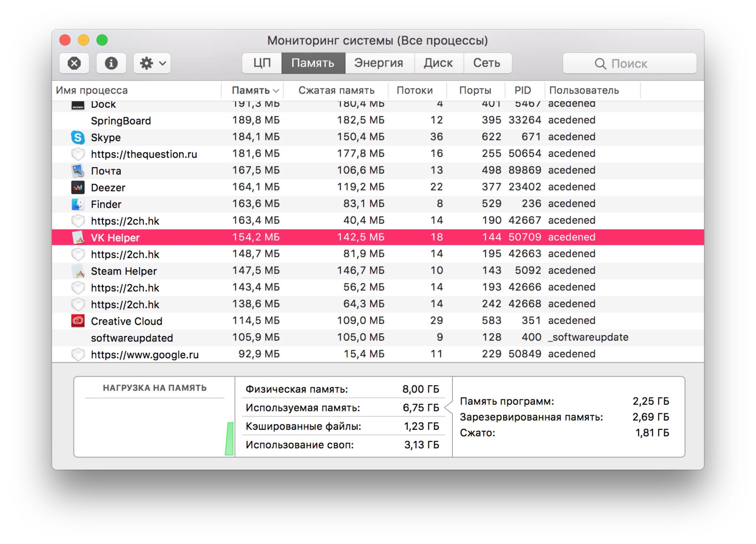
Task: Open the process info inspector icon
Action: (x=111, y=63)
